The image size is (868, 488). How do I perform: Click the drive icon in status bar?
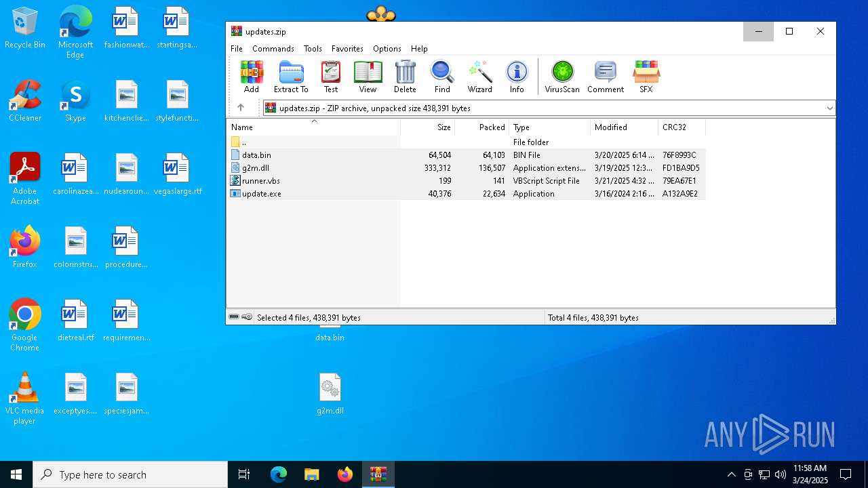[x=234, y=317]
